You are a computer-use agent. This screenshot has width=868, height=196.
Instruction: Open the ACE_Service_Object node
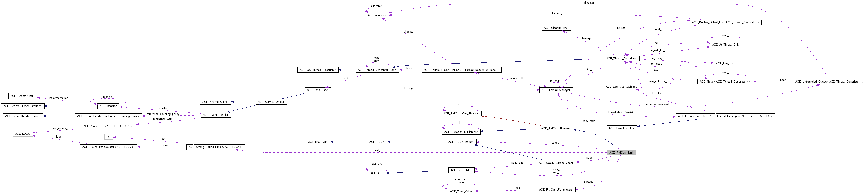(x=271, y=102)
